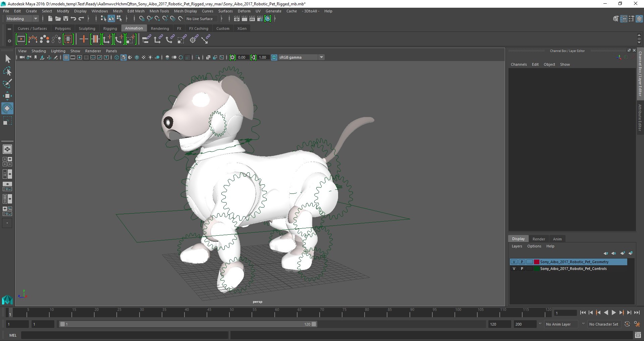Click the Aim constraint shelf icon
Screen dimensions: 644x341
(x=194, y=39)
